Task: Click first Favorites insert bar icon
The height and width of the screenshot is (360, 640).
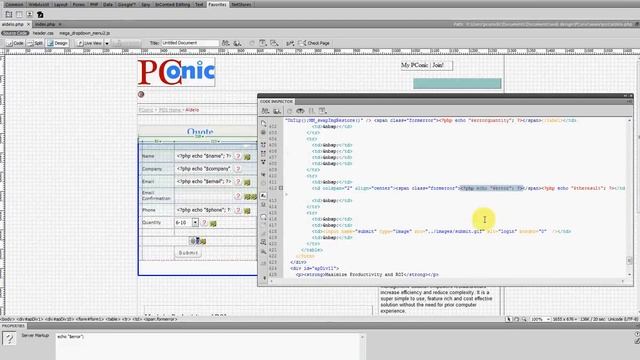Action: point(9,14)
